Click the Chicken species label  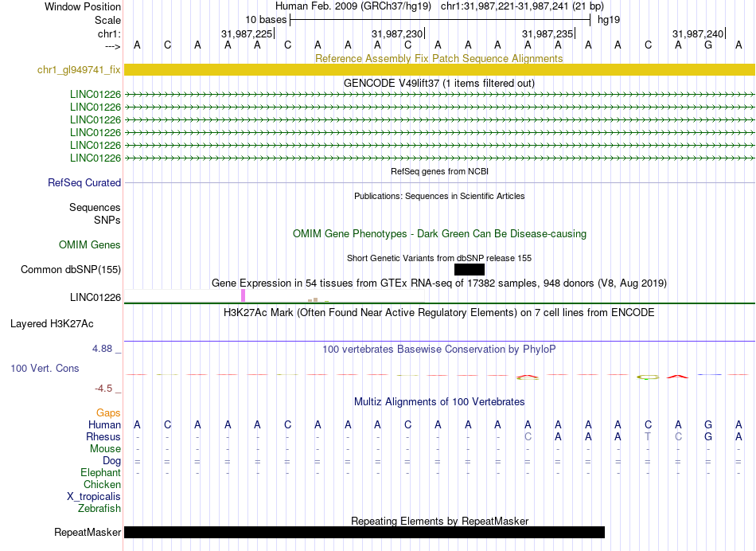[102, 484]
